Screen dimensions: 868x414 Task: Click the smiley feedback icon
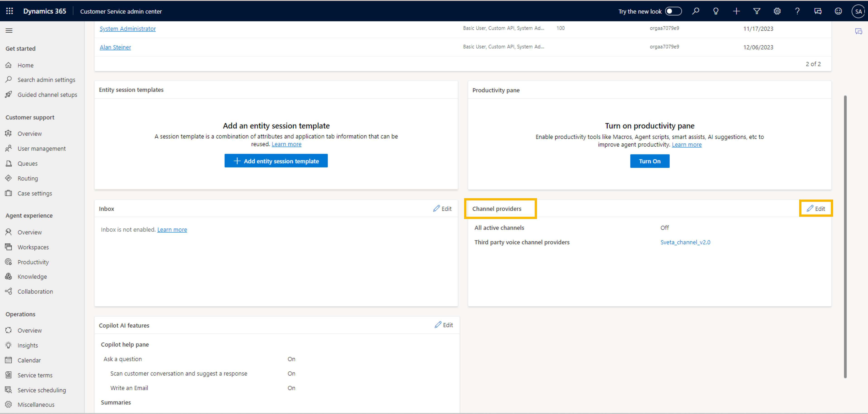(x=838, y=11)
